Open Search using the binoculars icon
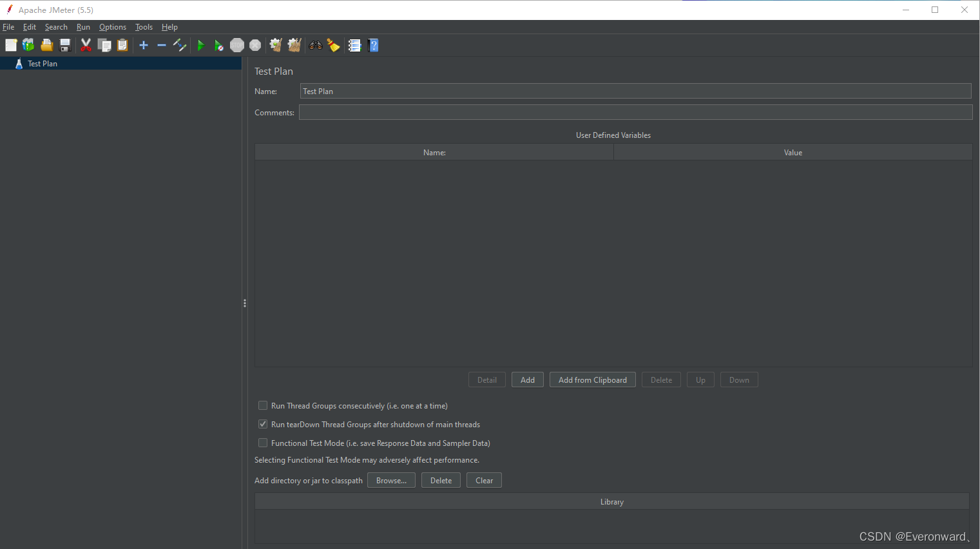The height and width of the screenshot is (549, 980). 316,45
